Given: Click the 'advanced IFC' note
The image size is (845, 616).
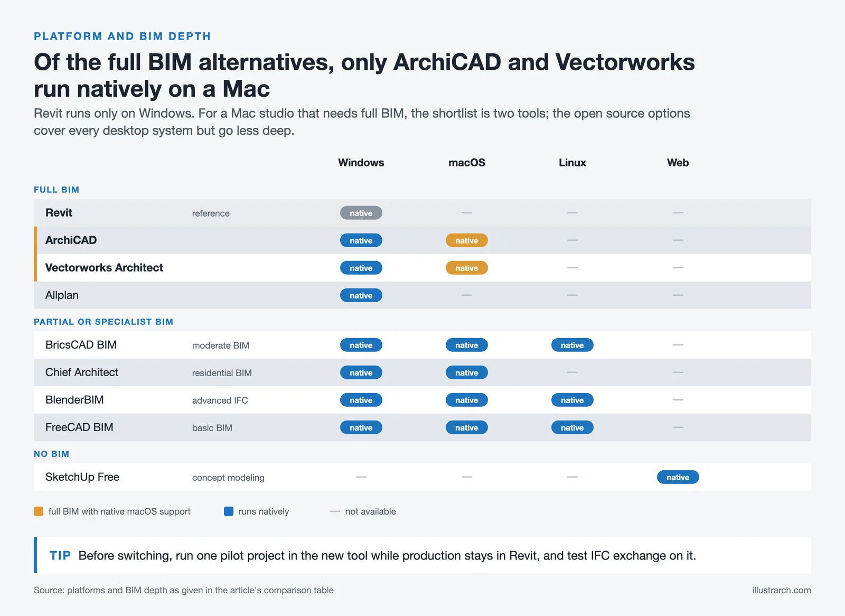Looking at the screenshot, I should [x=220, y=400].
